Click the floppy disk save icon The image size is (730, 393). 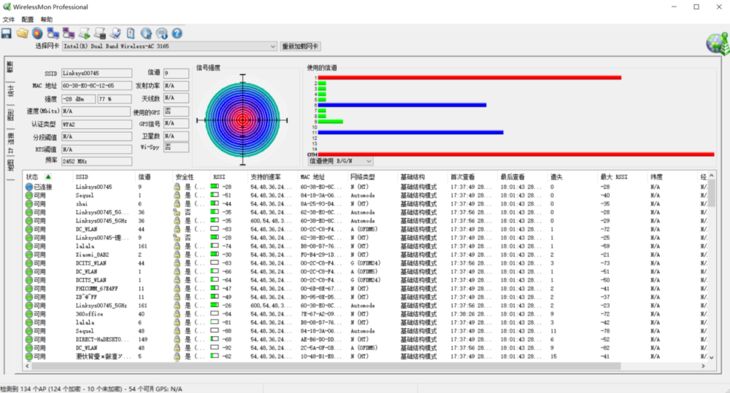(x=7, y=34)
